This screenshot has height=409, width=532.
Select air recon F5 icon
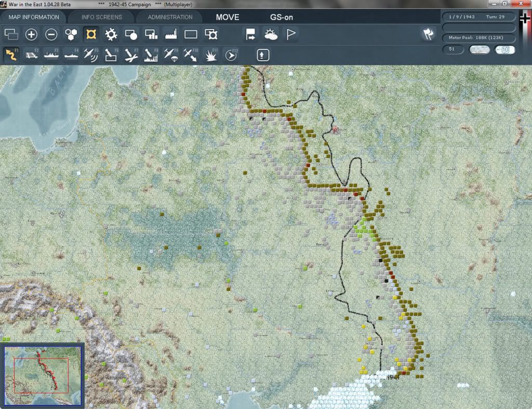pos(91,55)
